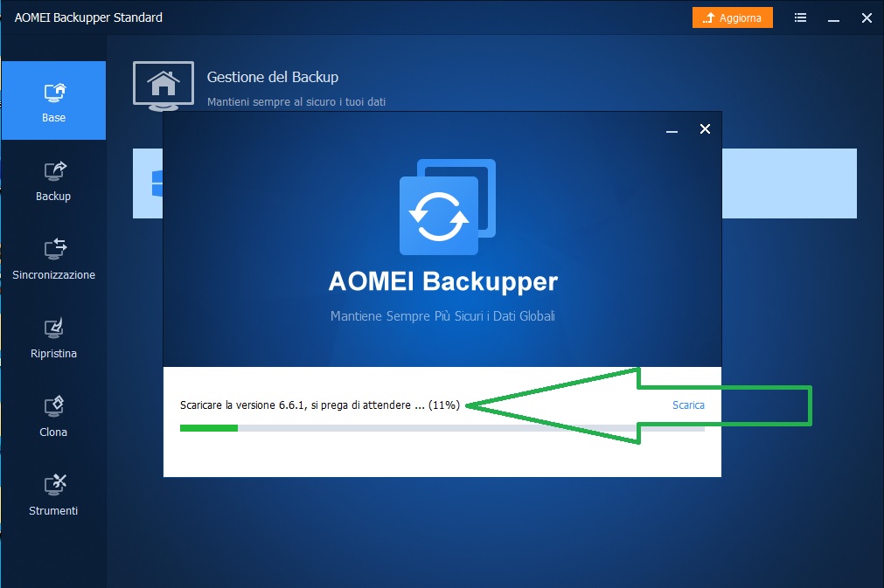Minimize the update dialog
The height and width of the screenshot is (588, 884).
(672, 130)
